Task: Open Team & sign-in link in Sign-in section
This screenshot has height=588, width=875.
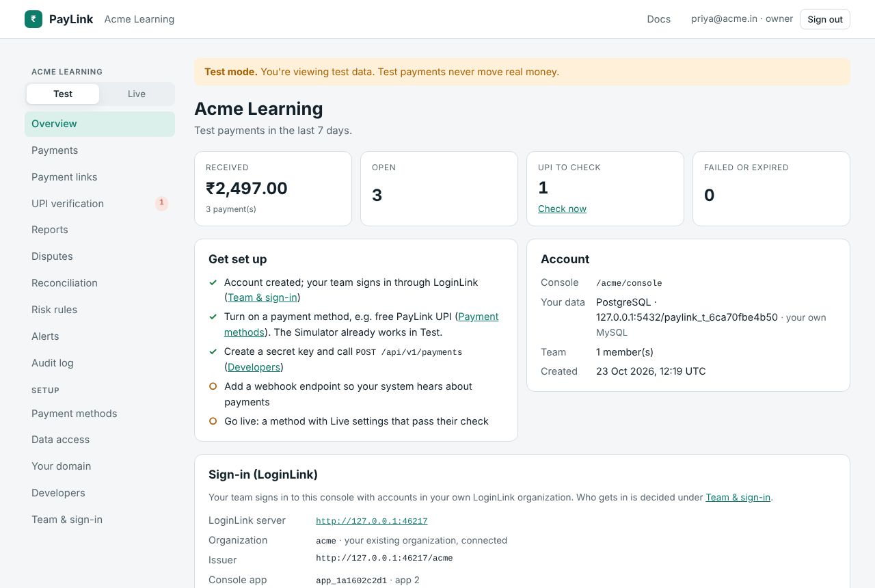Action: point(738,497)
